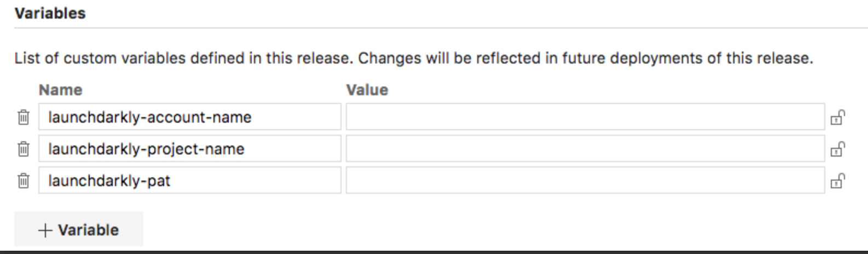Screen dimensions: 868x254
Task: Add a new variable with Variable button
Action: pyautogui.click(x=79, y=230)
